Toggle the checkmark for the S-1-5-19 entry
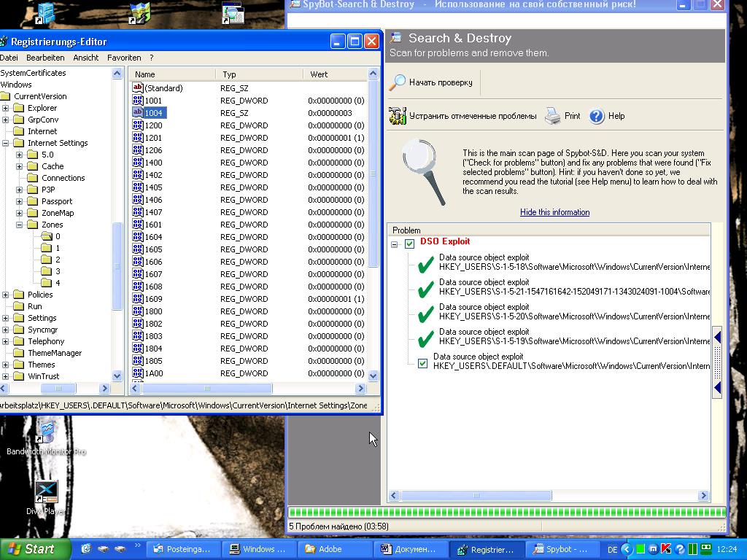The image size is (747, 560). pos(426,338)
